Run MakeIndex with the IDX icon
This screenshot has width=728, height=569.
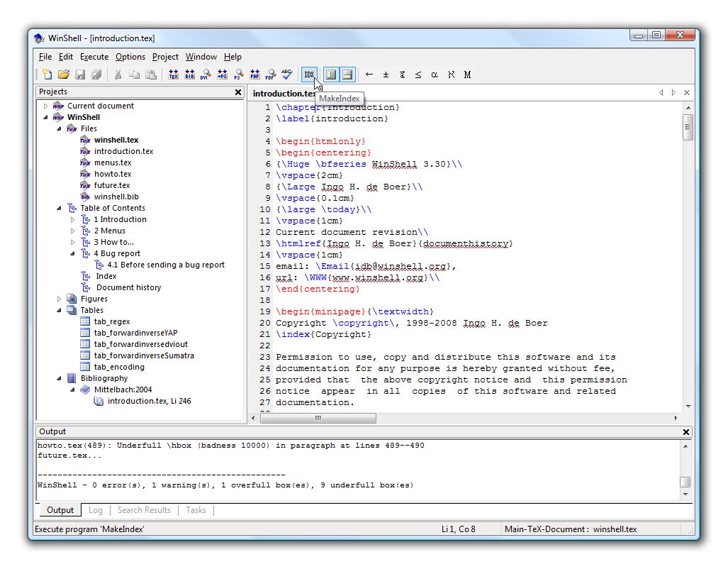pos(309,74)
